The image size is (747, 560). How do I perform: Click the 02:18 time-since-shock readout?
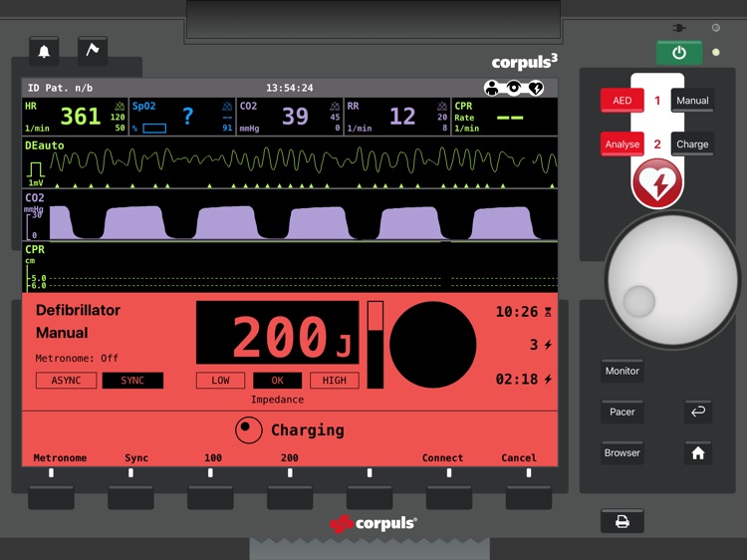pos(524,380)
